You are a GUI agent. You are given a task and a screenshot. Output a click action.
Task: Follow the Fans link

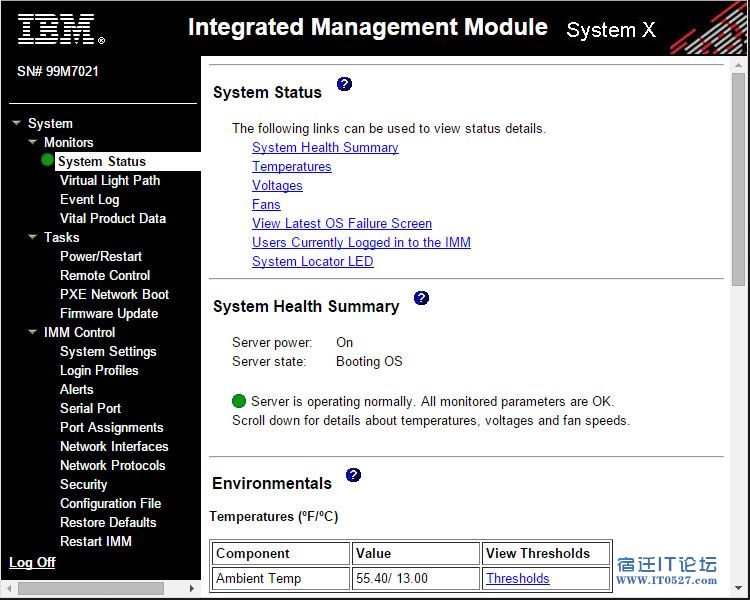[266, 204]
